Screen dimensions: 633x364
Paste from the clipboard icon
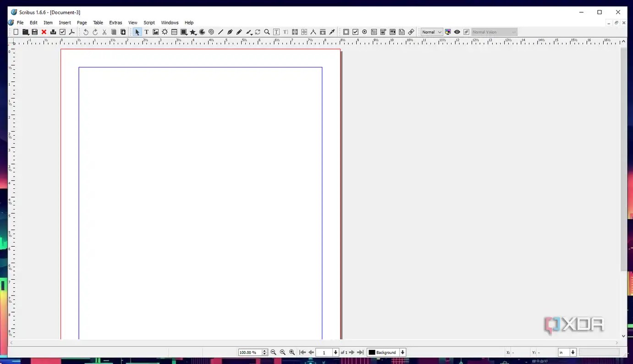(123, 32)
